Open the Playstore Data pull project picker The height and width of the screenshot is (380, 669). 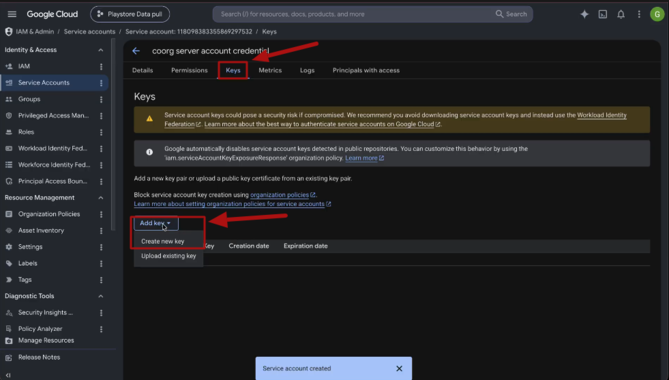pyautogui.click(x=130, y=14)
